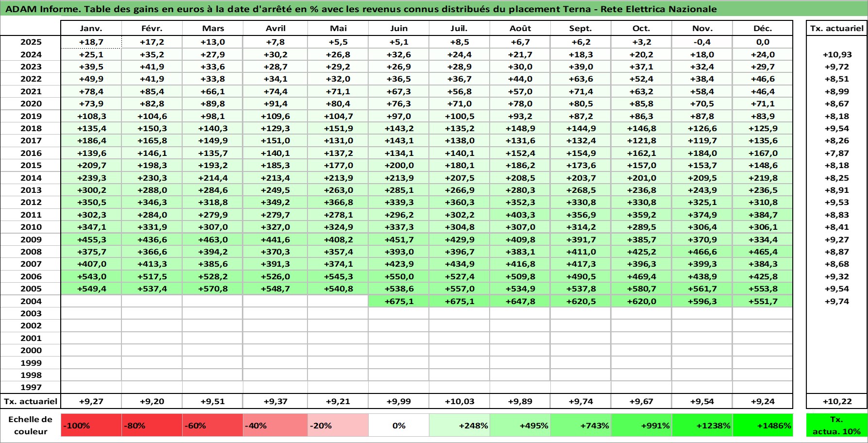This screenshot has height=443, width=868.
Task: Select the 0% white scale swatch
Action: click(399, 426)
